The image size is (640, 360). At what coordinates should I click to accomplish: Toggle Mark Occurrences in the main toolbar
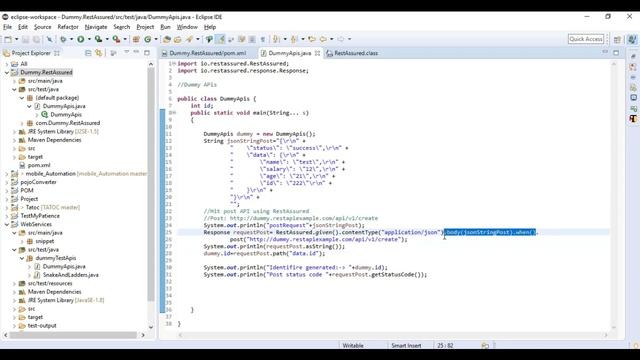pos(209,39)
